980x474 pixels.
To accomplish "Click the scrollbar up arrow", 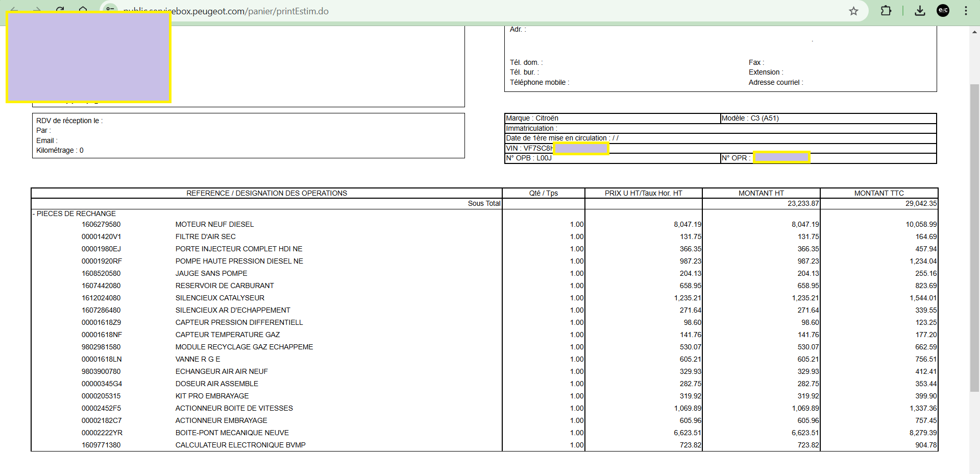I will [974, 32].
